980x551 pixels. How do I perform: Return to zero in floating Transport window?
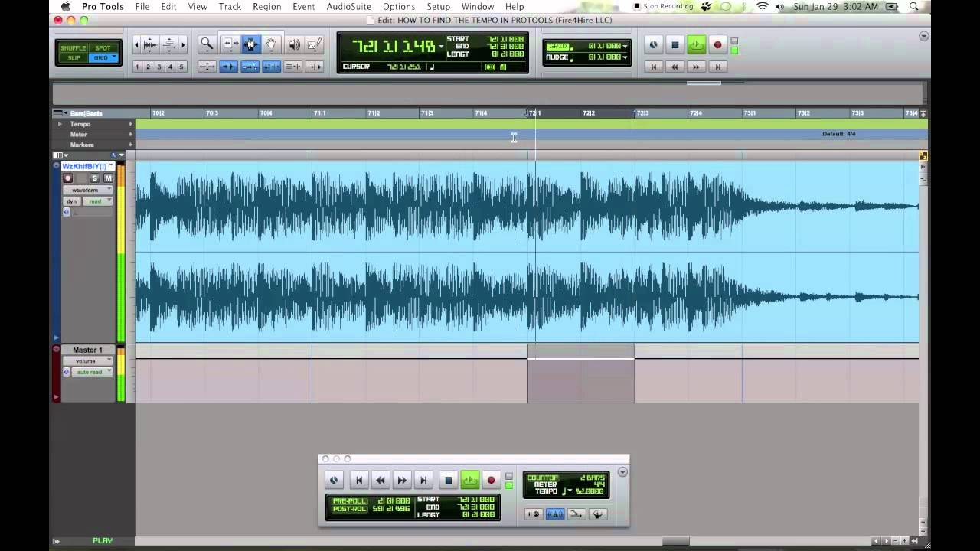(359, 480)
